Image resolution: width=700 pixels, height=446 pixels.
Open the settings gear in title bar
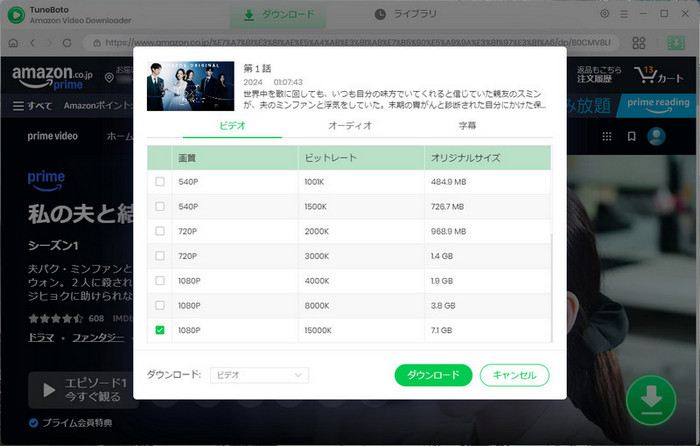coord(604,14)
